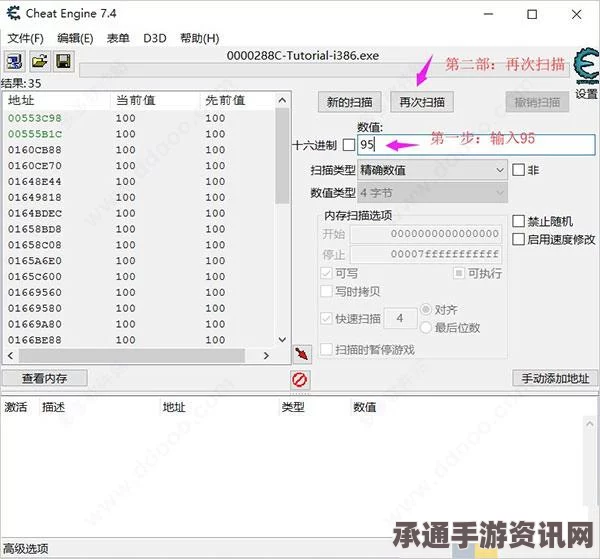Select the 最后位数 radio button

(426, 327)
